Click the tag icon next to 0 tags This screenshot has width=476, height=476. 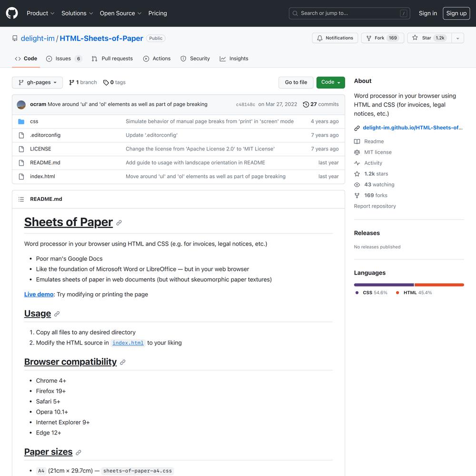click(x=106, y=82)
